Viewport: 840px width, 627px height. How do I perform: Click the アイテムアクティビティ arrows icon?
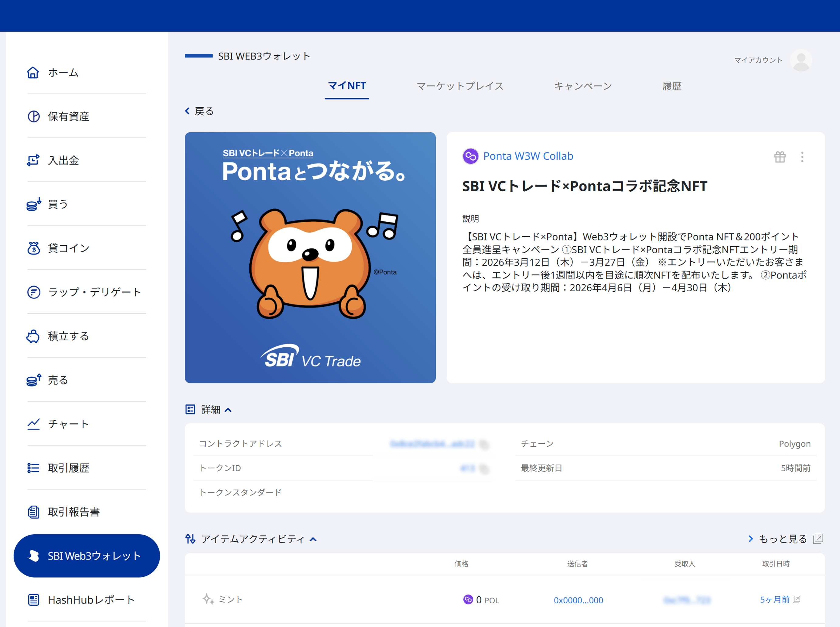coord(190,539)
